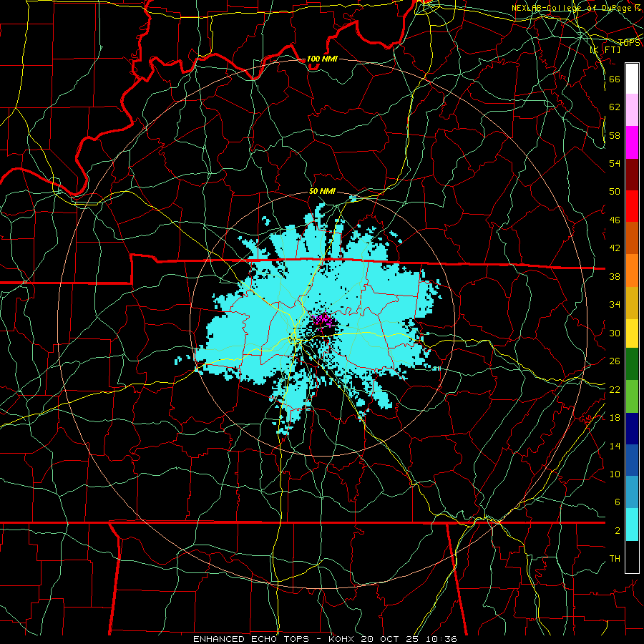The height and width of the screenshot is (644, 644).
Task: Click the 54 scale label
Action: tap(615, 163)
